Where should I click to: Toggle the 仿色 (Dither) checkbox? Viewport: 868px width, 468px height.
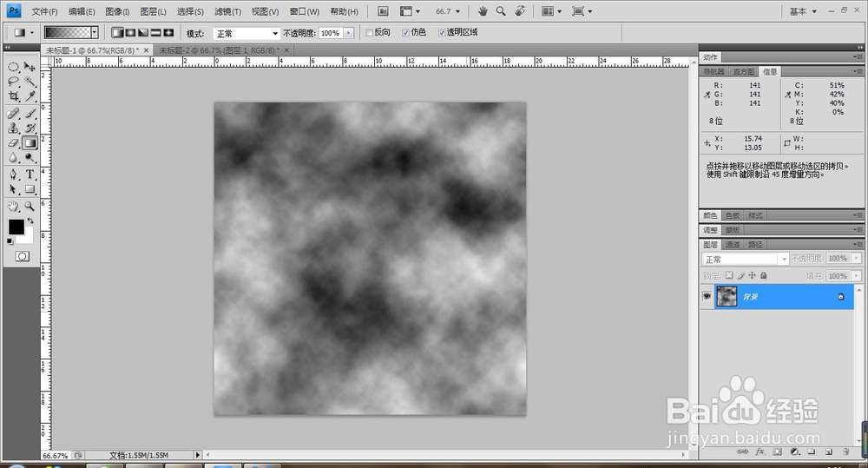405,33
